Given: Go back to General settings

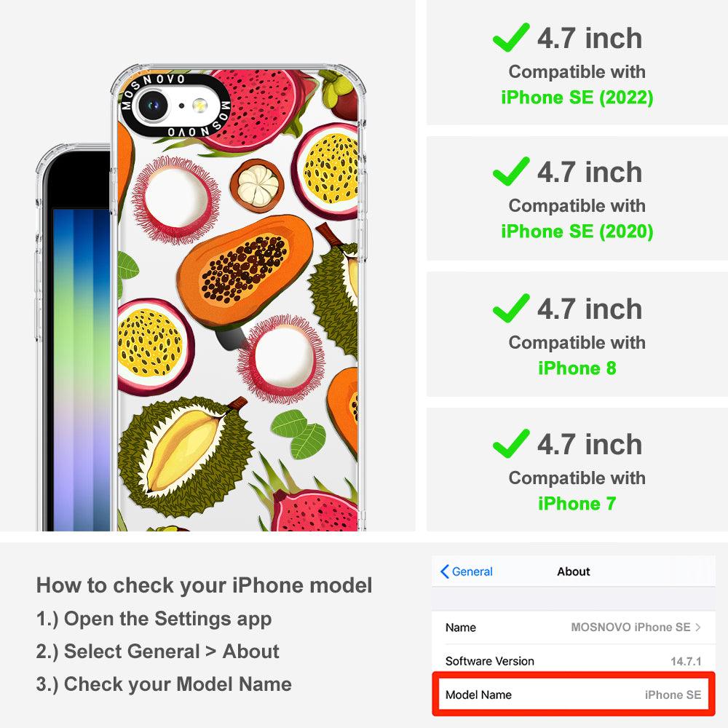Looking at the screenshot, I should [x=467, y=571].
